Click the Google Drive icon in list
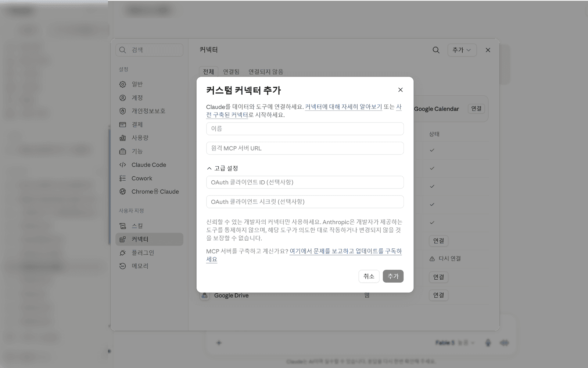The height and width of the screenshot is (368, 588). point(205,295)
